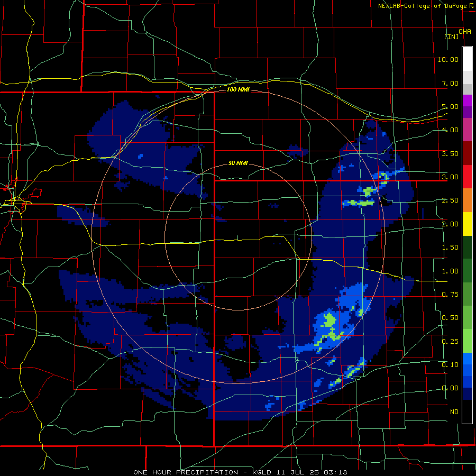Click the ND legend label

[454, 412]
